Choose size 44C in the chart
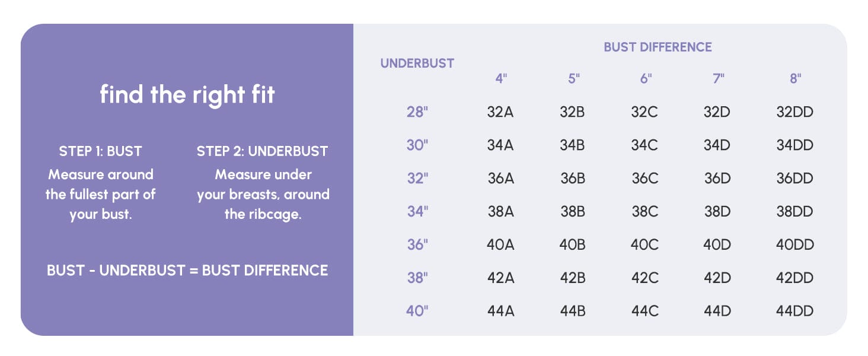Viewport: 868px width, 356px height. (x=645, y=311)
